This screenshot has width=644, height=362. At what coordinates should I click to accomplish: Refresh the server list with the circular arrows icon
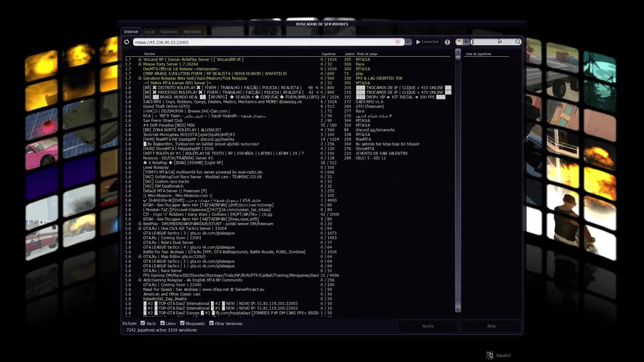(x=127, y=42)
